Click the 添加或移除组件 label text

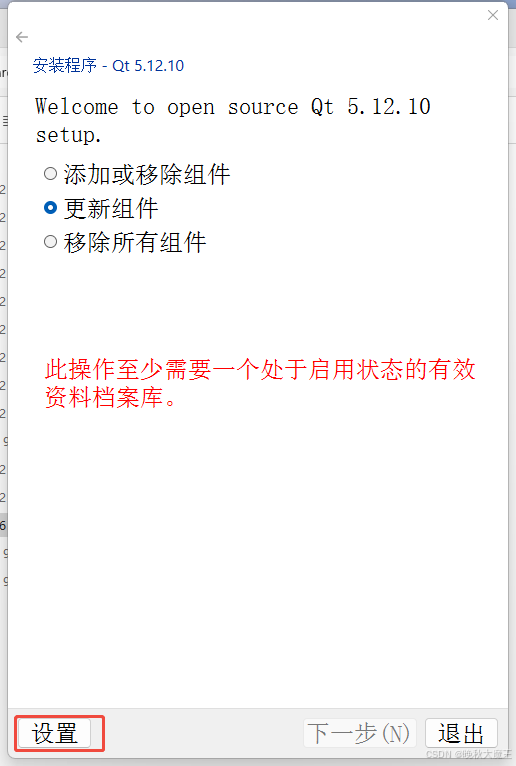[x=147, y=174]
